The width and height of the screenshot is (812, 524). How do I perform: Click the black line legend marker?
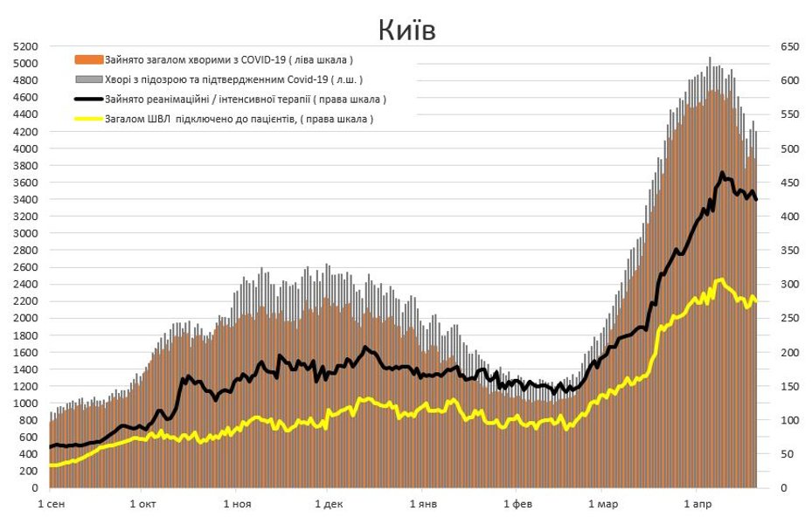click(89, 100)
